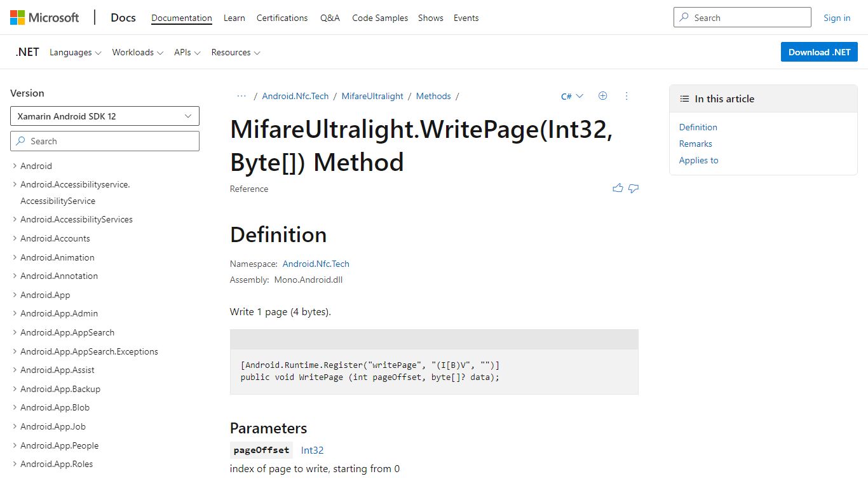Click the Docs link in the header
This screenshot has height=488, width=868.
[123, 18]
